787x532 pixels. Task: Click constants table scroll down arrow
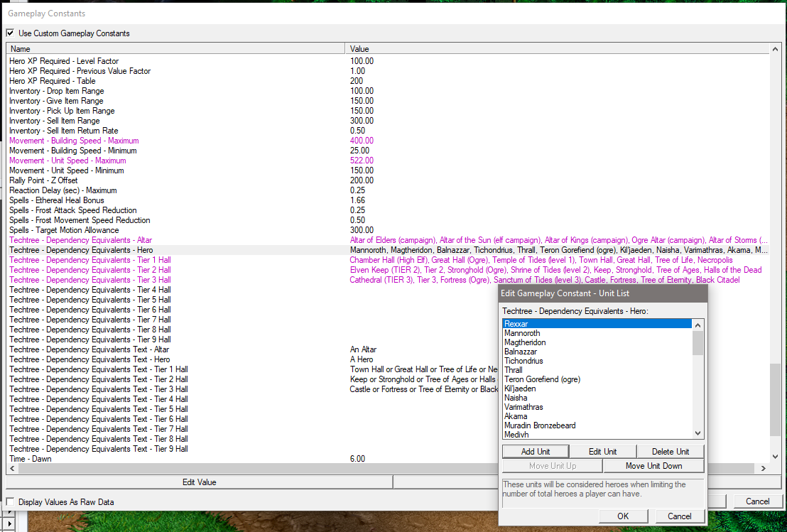[x=775, y=457]
